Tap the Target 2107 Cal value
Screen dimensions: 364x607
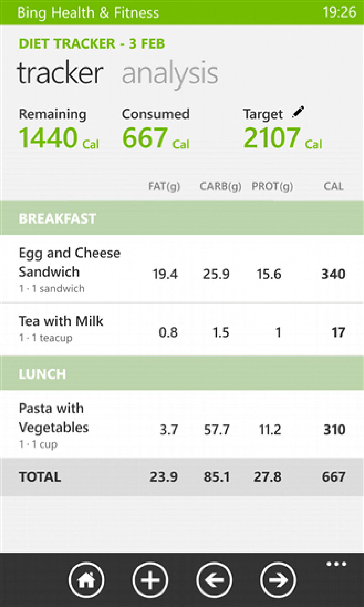283,138
